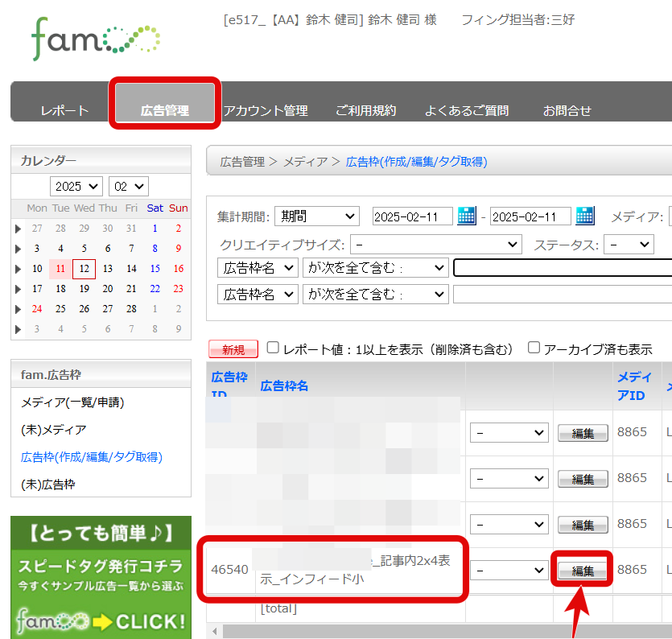
Task: Open the calendar year dropdown showing 2025
Action: tap(76, 186)
